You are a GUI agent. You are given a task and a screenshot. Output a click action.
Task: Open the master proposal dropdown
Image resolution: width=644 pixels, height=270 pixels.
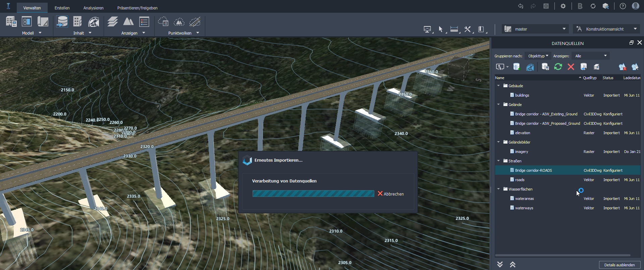(535, 29)
